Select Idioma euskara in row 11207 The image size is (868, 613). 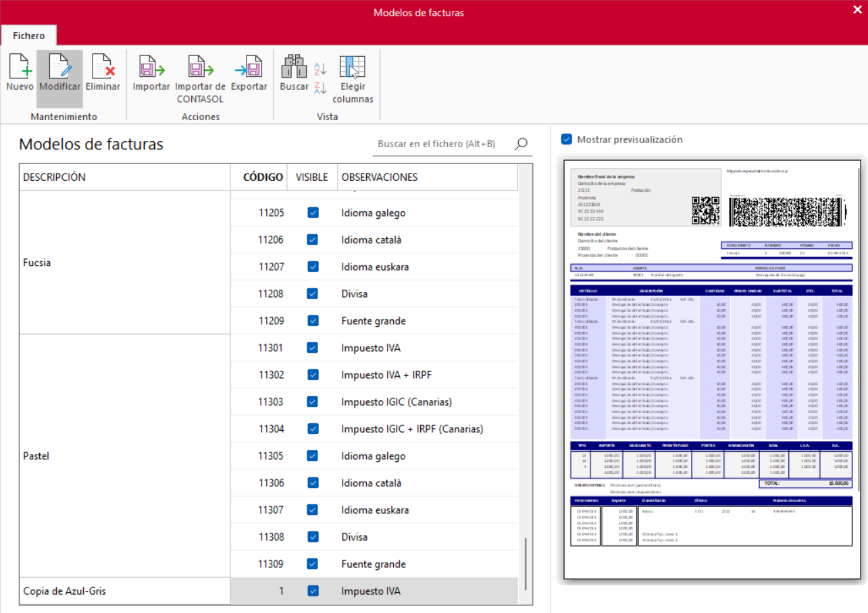[375, 267]
